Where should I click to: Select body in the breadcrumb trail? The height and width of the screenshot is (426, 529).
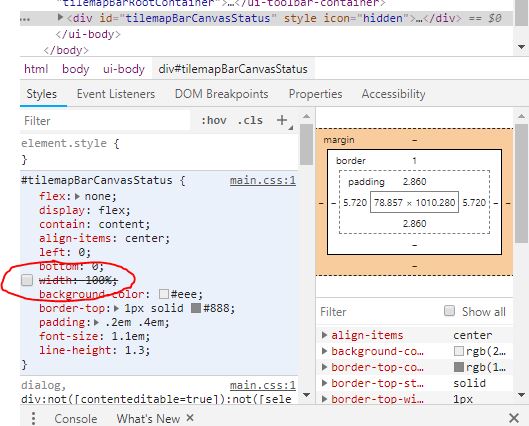tap(76, 69)
